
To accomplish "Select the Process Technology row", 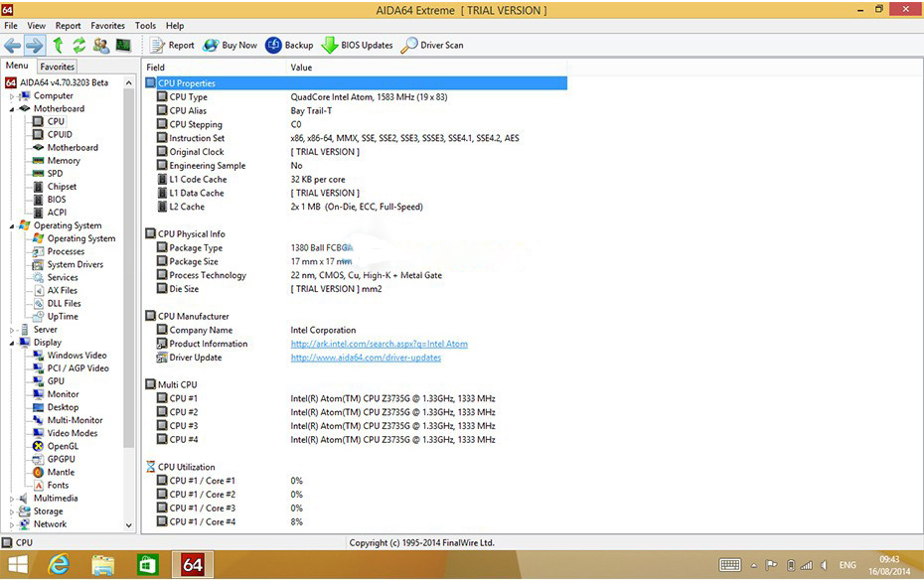I will pos(356,275).
